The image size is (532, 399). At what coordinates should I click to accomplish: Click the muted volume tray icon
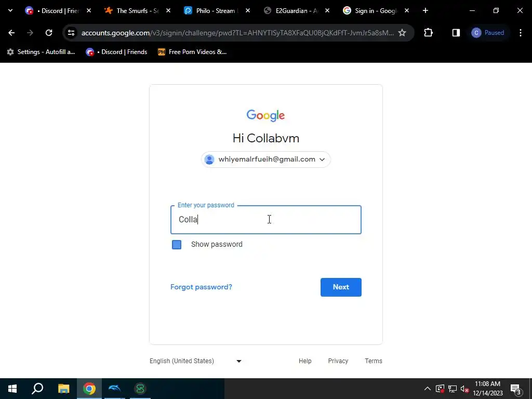coord(465,389)
